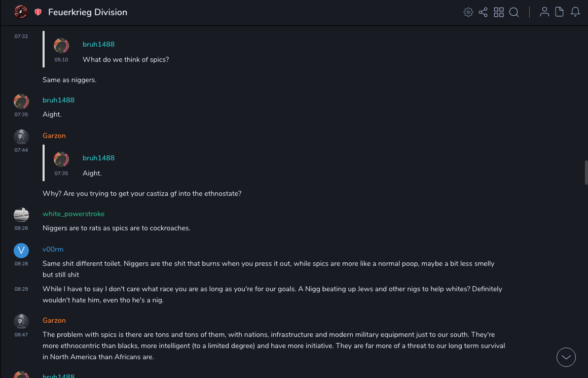Open the members person icon
The width and height of the screenshot is (588, 378).
[x=544, y=12]
